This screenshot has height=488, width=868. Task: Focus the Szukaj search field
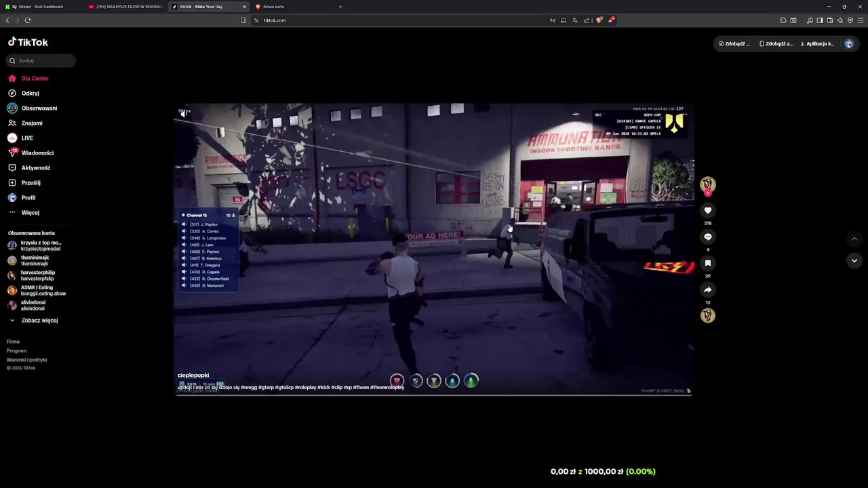pyautogui.click(x=41, y=60)
